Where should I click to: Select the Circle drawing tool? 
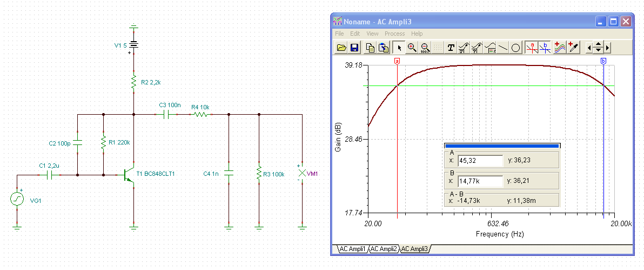pyautogui.click(x=516, y=48)
